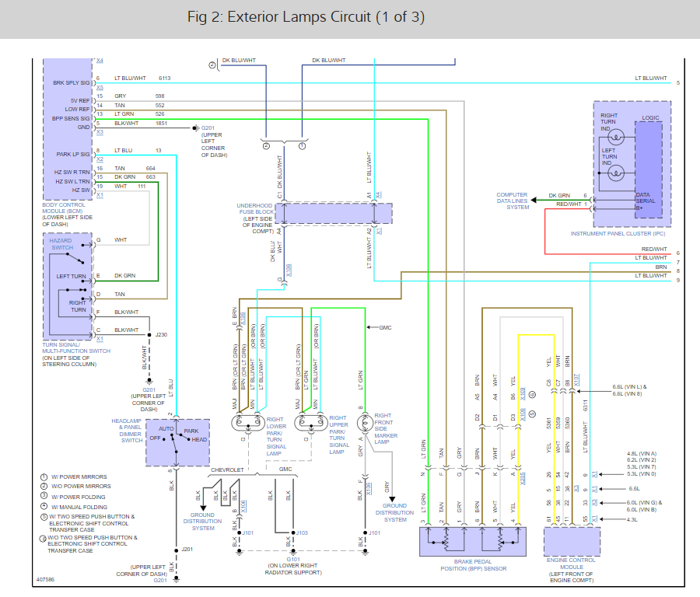Open the Body Control Module (BCM) label
Image resolution: width=700 pixels, height=597 pixels.
[x=64, y=208]
